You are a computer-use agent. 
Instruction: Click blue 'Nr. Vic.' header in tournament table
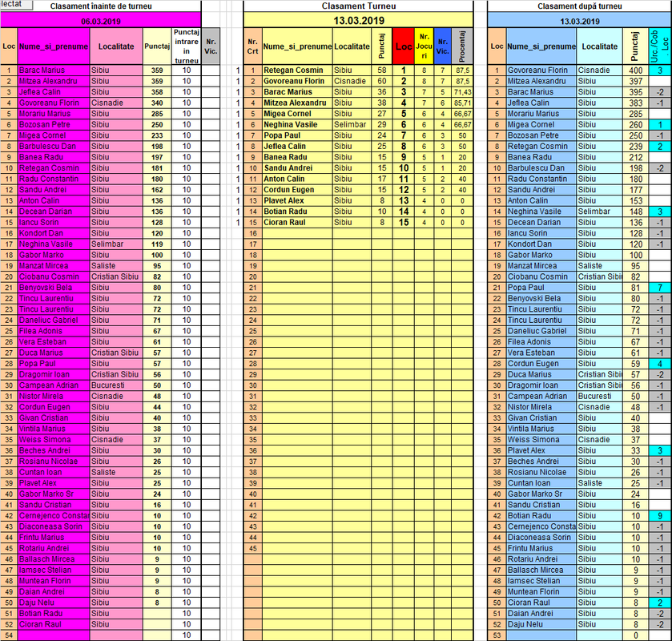pos(443,46)
